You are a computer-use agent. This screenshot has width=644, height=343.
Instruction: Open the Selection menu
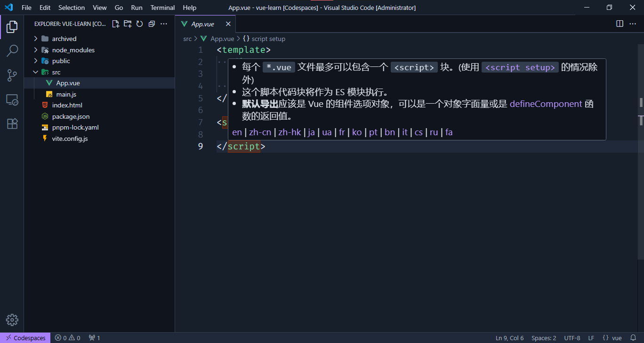click(x=72, y=8)
